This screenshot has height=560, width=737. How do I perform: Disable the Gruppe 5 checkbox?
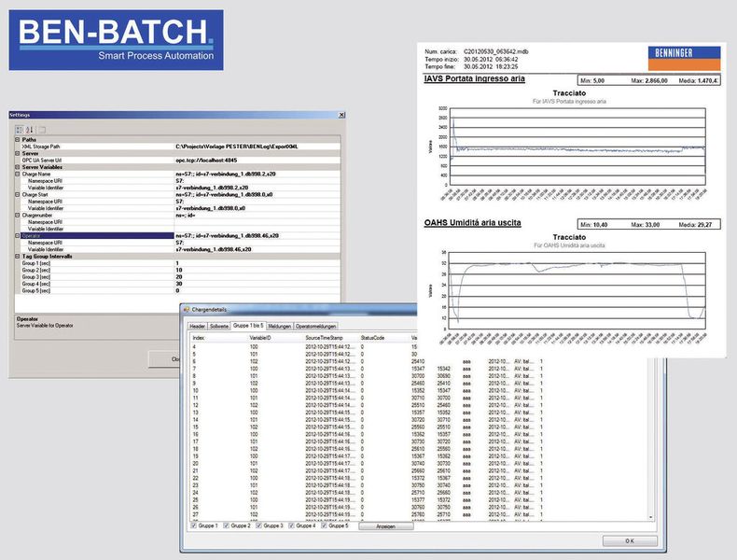click(x=324, y=525)
